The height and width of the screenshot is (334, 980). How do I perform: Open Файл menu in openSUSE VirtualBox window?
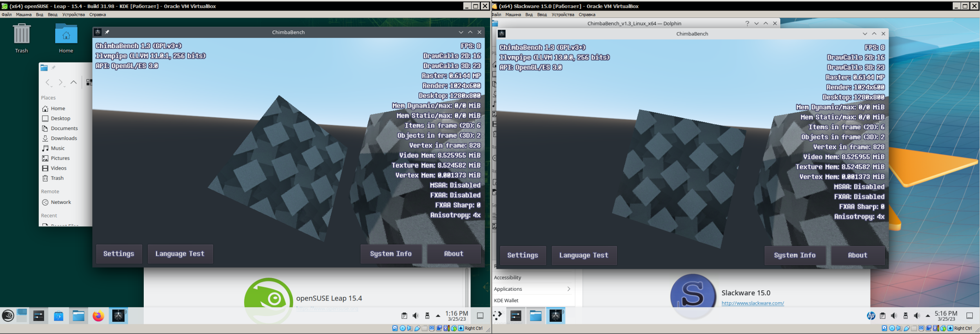(7, 15)
